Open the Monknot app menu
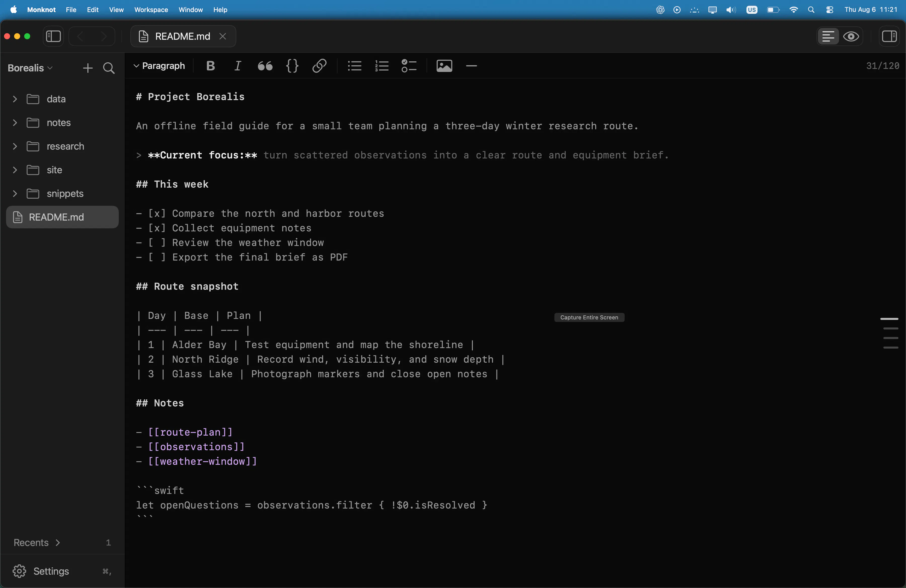906x588 pixels. 41,10
